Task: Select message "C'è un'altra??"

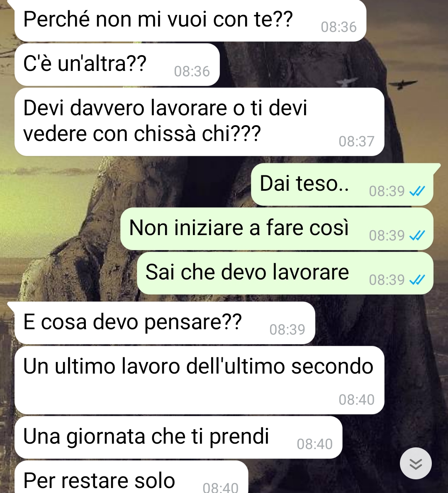Action: (x=117, y=64)
